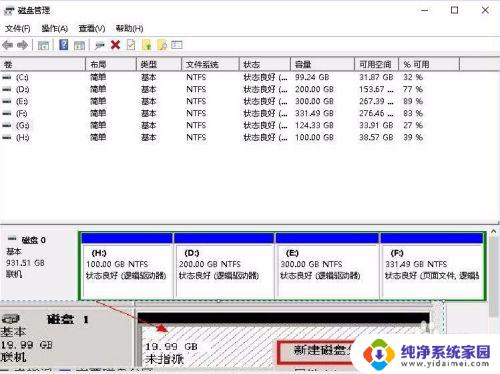The height and width of the screenshot is (374, 500).
Task: Select the (F:) volume row label
Action: [22, 113]
